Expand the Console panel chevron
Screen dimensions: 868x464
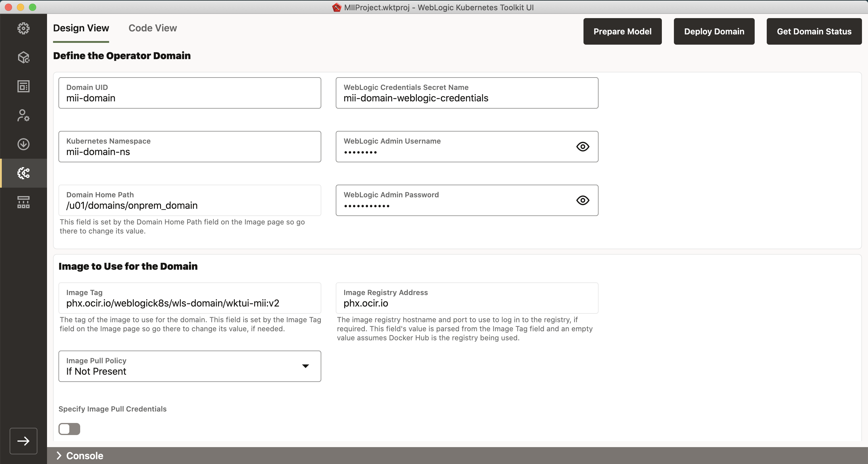pos(59,456)
